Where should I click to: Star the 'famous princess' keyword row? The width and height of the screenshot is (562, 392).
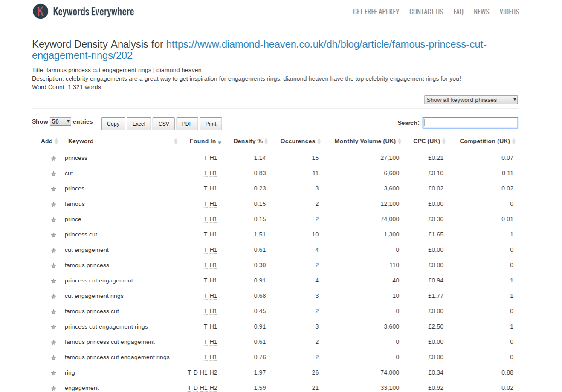54,266
